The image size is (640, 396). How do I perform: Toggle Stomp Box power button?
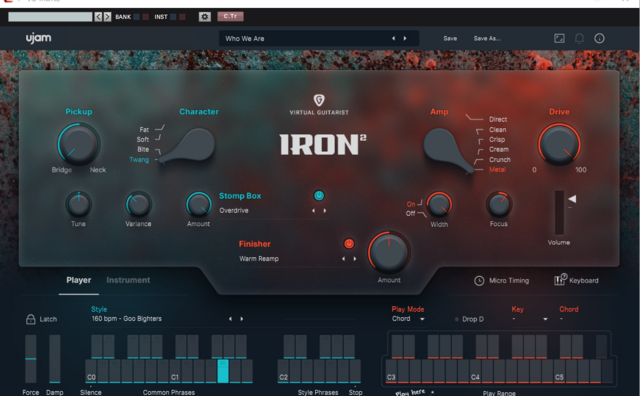pos(319,196)
